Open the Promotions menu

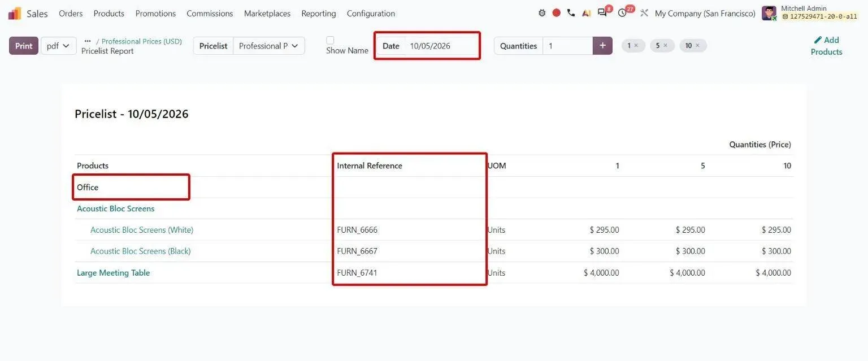tap(155, 13)
